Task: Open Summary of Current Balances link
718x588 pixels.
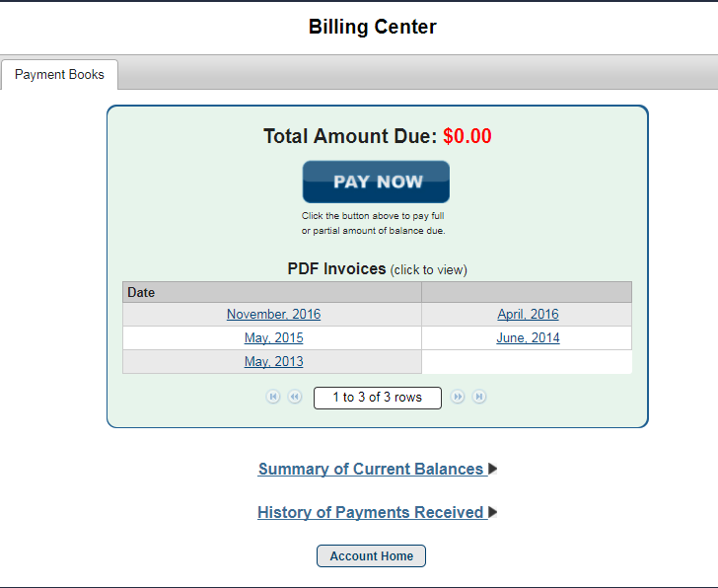Action: click(372, 469)
